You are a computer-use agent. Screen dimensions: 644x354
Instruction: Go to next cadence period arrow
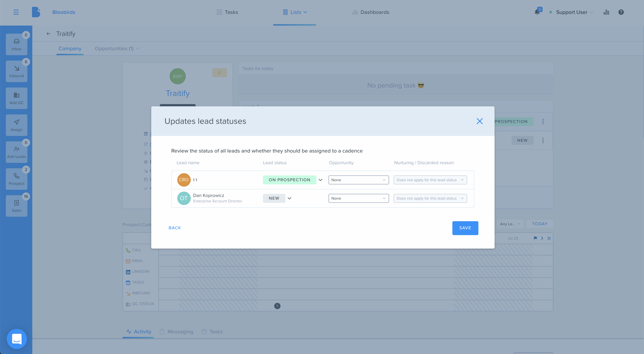tap(542, 238)
